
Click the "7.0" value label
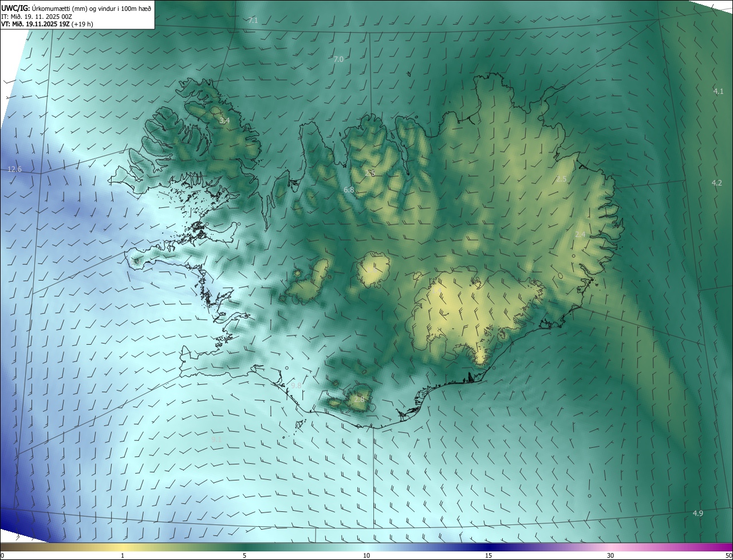[x=338, y=60]
